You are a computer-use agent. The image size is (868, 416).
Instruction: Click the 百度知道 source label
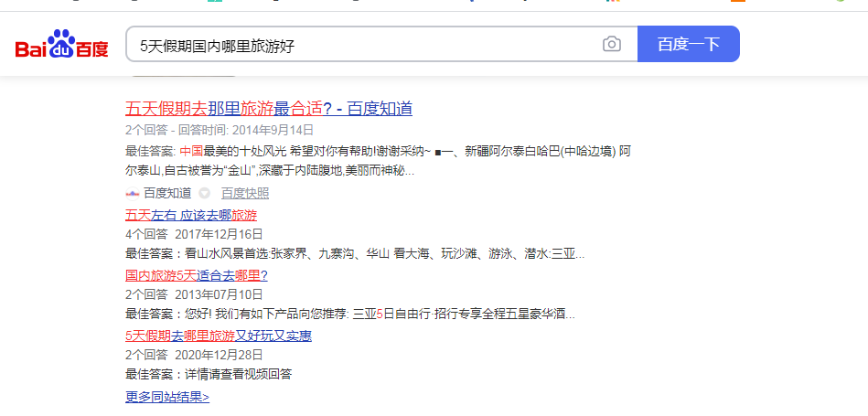click(x=167, y=193)
